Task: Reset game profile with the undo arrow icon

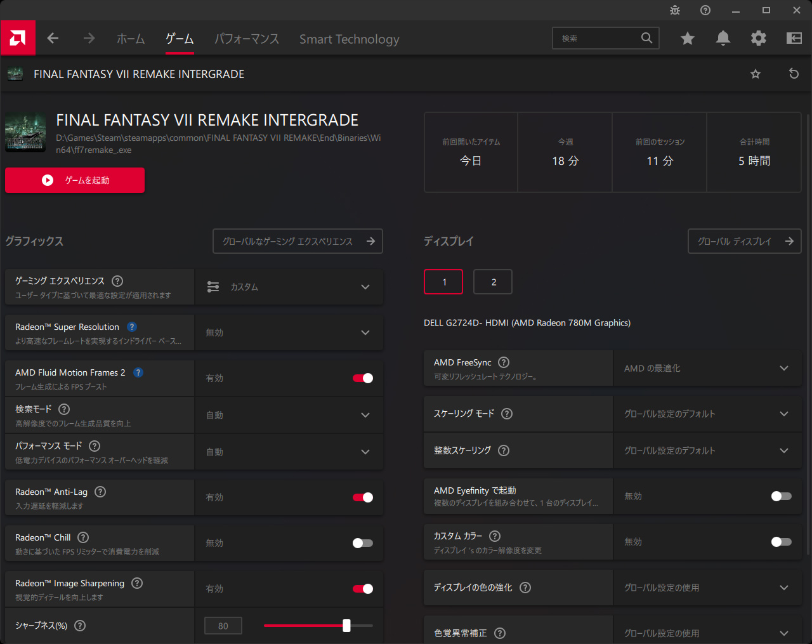Action: 794,74
